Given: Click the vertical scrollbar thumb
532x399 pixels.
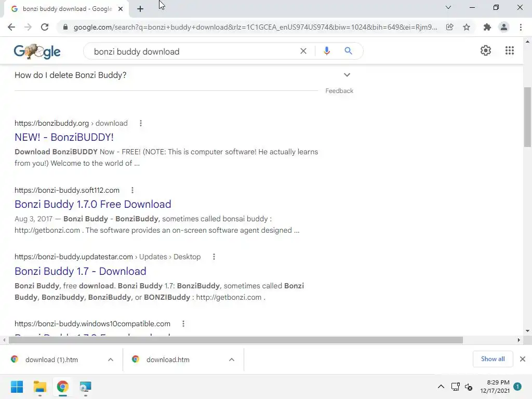Looking at the screenshot, I should (x=527, y=117).
